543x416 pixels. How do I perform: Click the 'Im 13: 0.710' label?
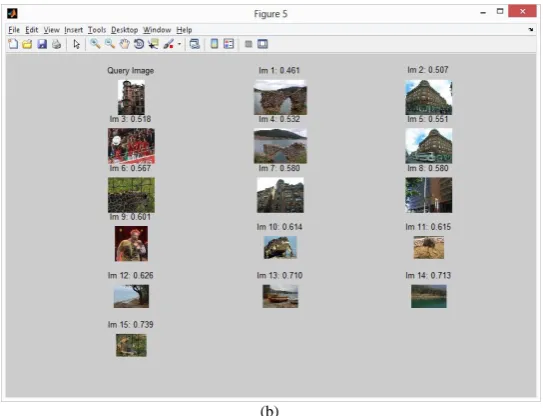279,275
